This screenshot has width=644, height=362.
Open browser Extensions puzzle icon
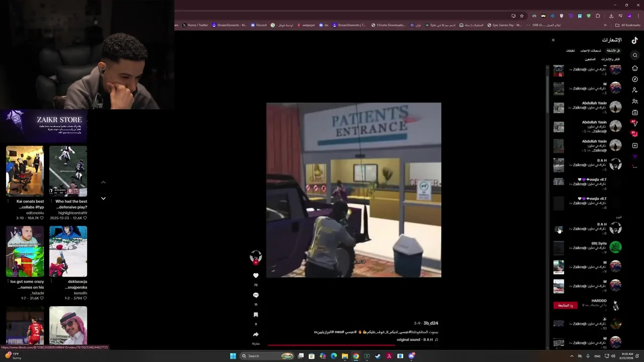(x=598, y=16)
